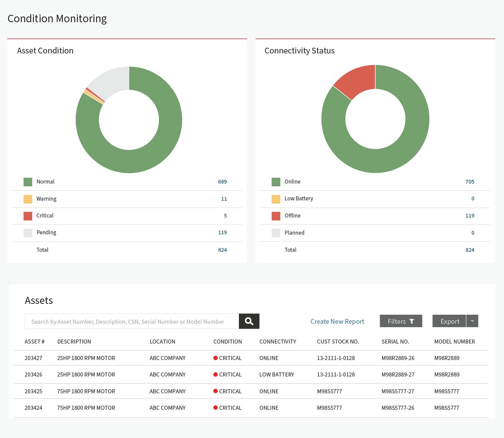
Task: Select the green Normal legend swatch
Action: (x=28, y=182)
